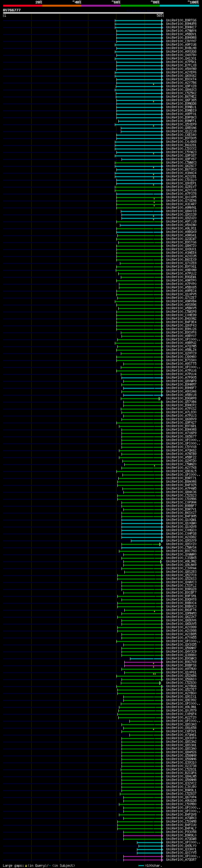Click the query name AV766777

pos(12,10)
